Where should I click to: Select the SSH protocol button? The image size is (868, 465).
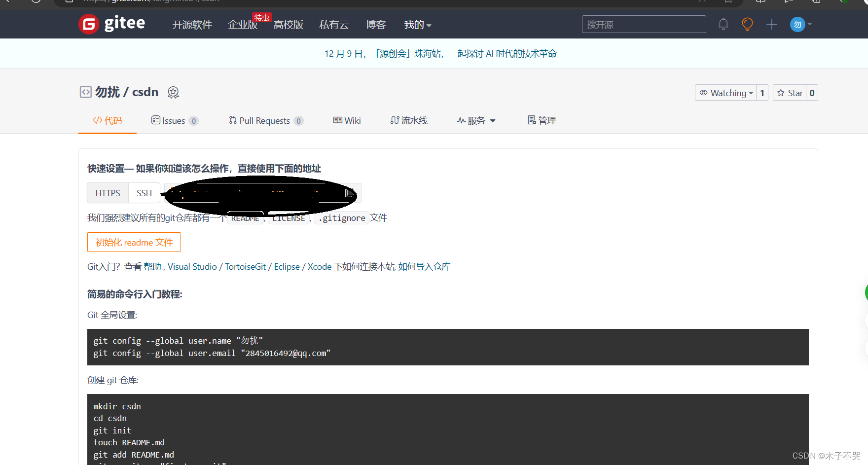(145, 193)
